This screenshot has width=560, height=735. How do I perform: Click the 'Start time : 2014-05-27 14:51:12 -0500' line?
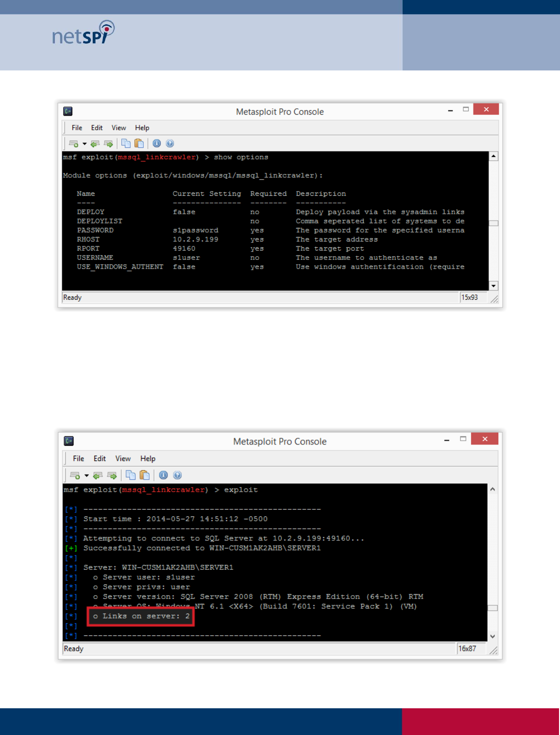pyautogui.click(x=175, y=519)
